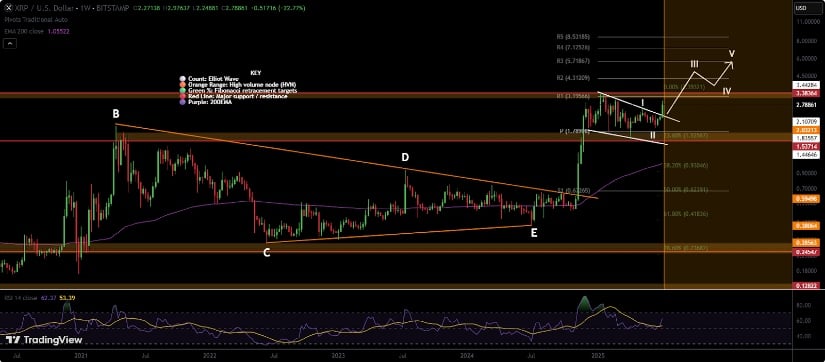The image size is (825, 362).
Task: Click the XRP symbol logo icon
Action: tap(8, 8)
